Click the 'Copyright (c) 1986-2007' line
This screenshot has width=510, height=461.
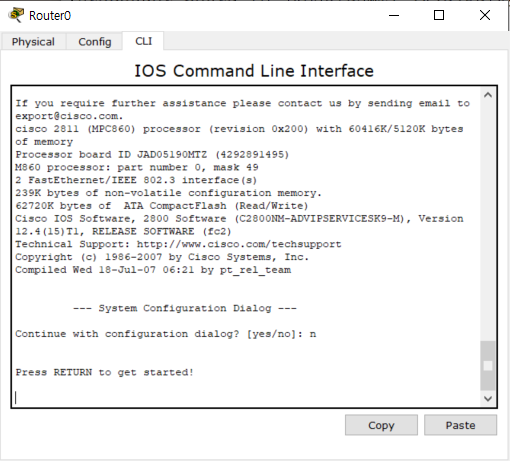162,257
